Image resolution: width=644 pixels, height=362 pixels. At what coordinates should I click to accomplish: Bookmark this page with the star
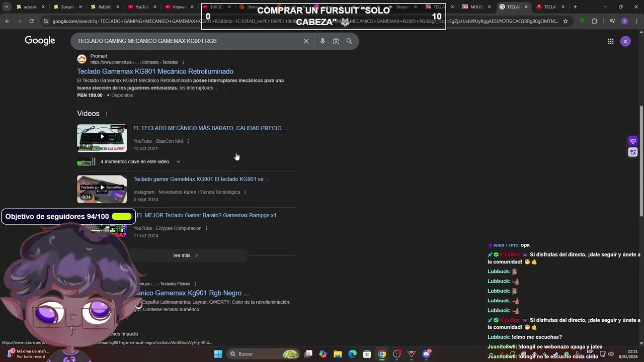(566, 21)
